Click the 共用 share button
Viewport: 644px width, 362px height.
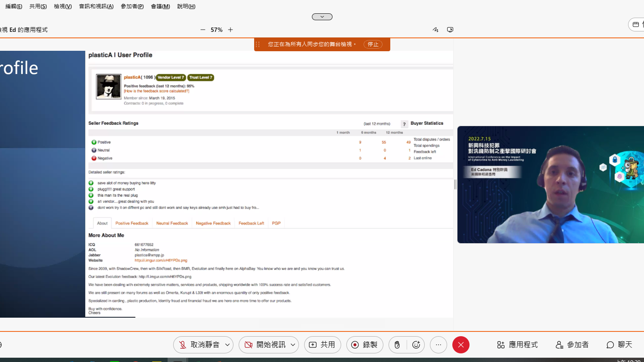[x=322, y=345]
